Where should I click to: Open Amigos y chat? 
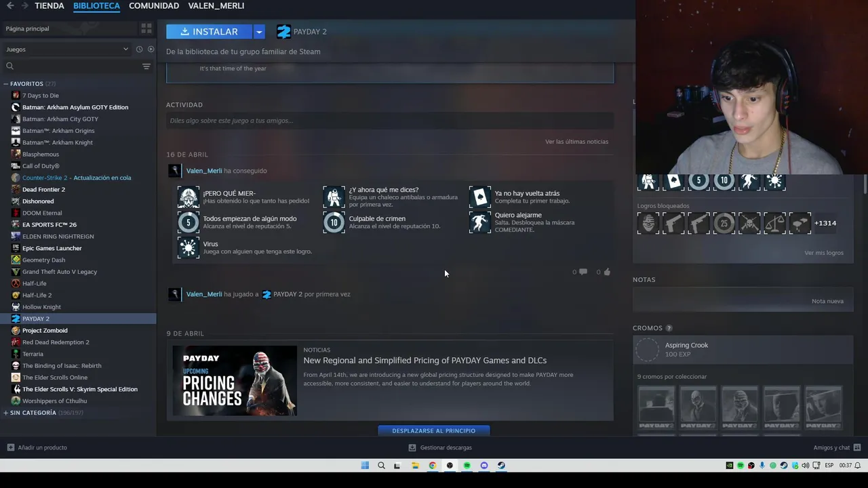837,447
